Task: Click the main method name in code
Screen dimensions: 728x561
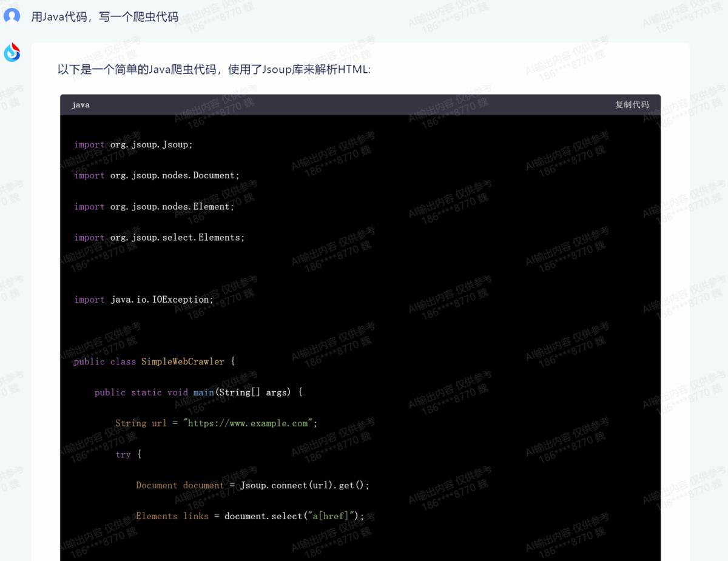Action: pyautogui.click(x=203, y=392)
